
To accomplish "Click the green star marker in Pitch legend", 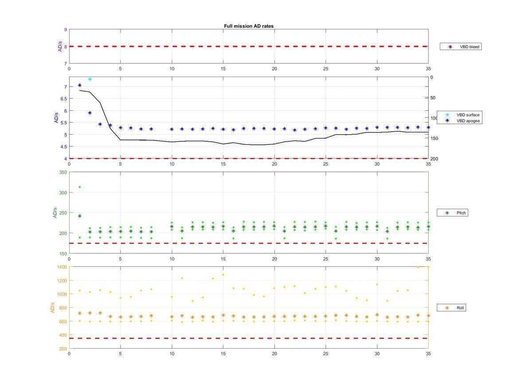I will pos(447,213).
